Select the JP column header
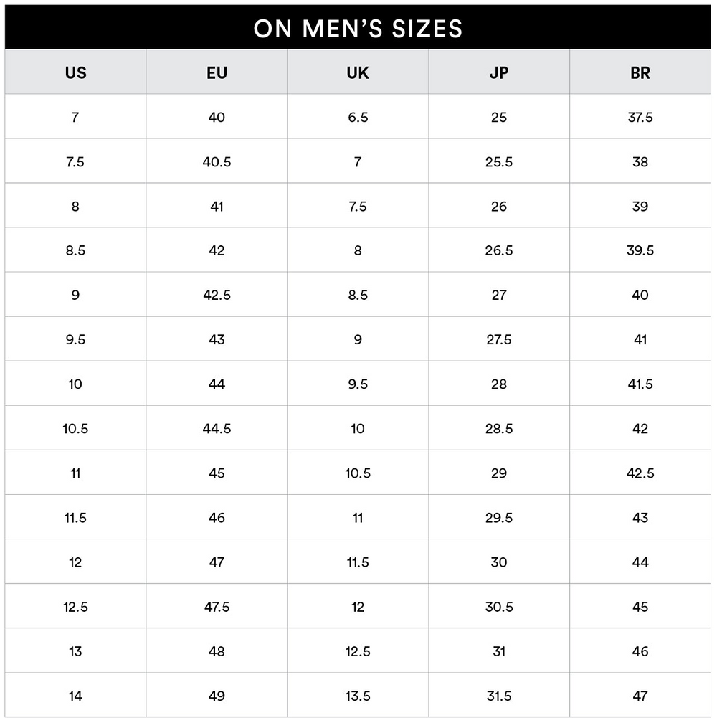The image size is (717, 728). tap(499, 72)
